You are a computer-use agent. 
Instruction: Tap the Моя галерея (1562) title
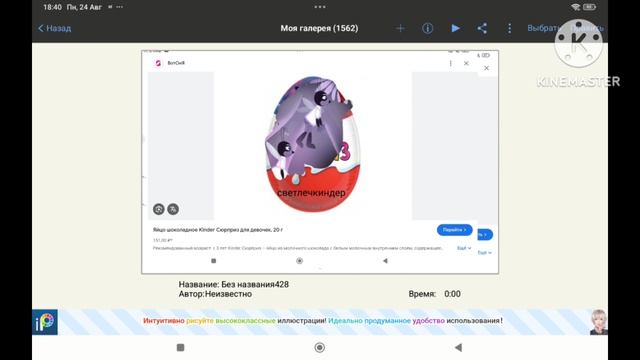coord(319,28)
